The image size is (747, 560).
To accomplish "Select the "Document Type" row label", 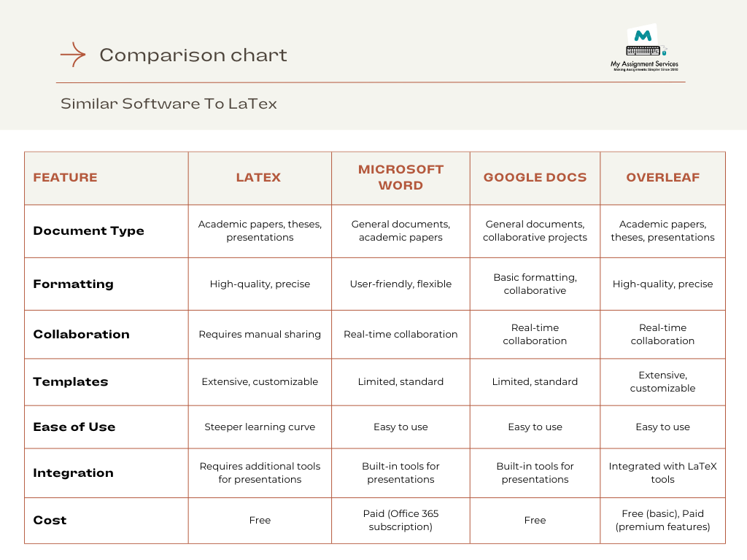I will [88, 231].
